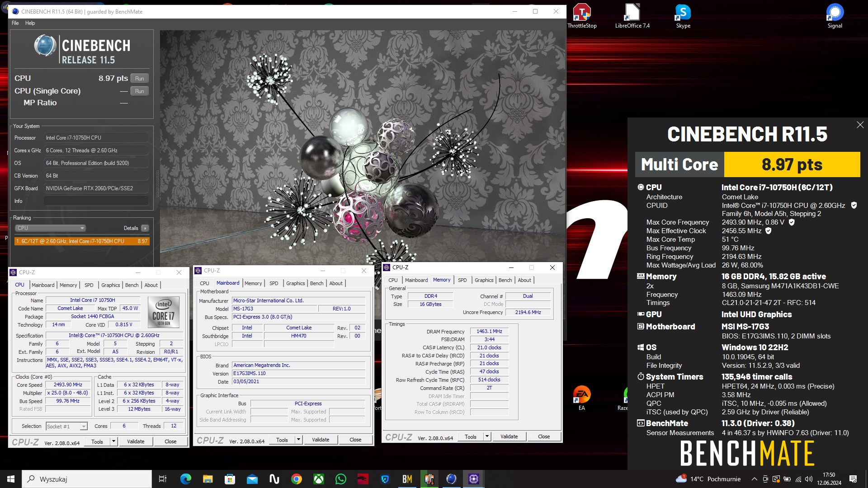Image resolution: width=868 pixels, height=488 pixels.
Task: Open the Mail app on the taskbar
Action: 252,479
